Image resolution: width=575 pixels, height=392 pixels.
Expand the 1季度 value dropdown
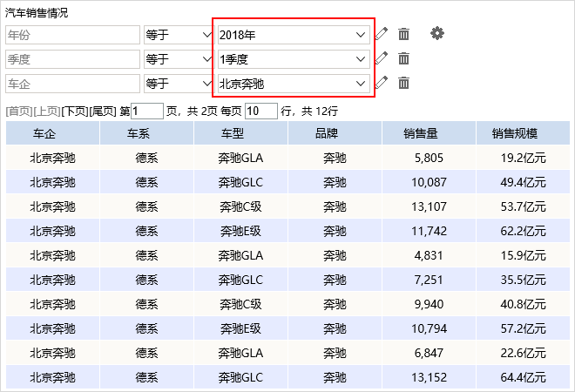point(294,59)
